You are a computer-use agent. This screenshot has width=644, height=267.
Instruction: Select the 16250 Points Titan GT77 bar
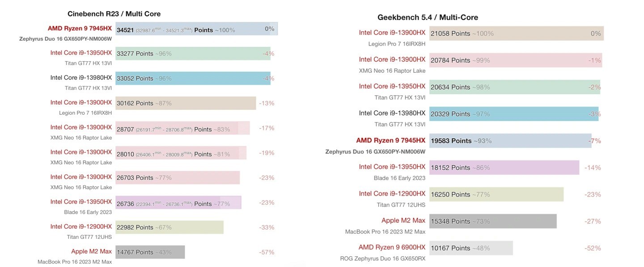tap(496, 194)
